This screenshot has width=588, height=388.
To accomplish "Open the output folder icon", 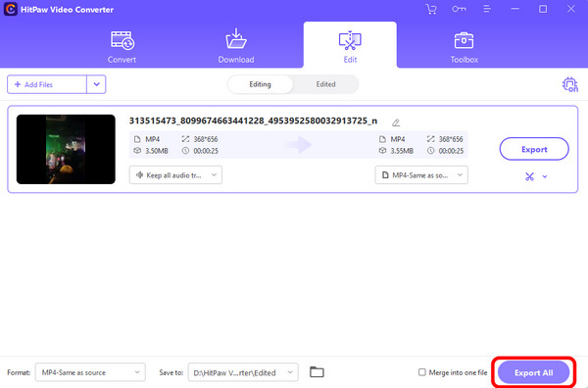I will tap(317, 372).
